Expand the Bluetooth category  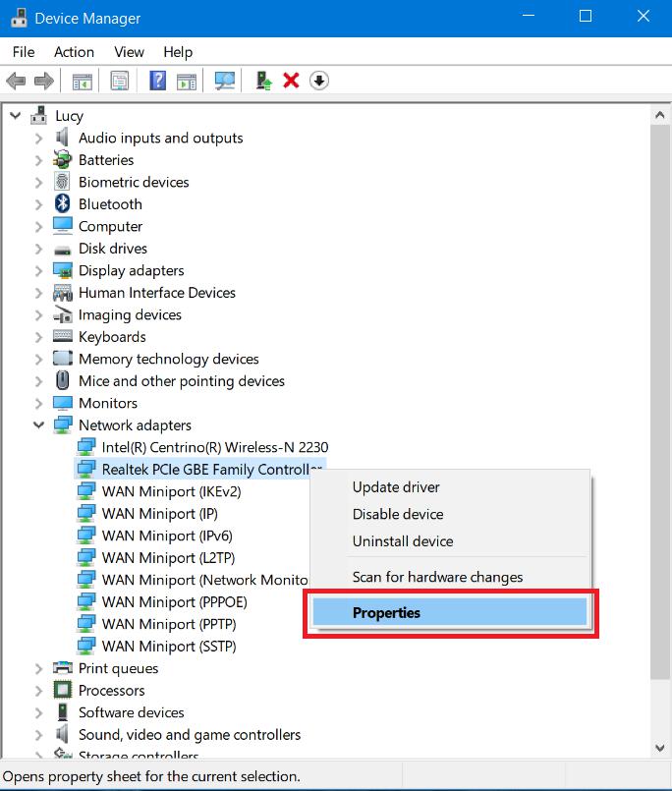click(x=39, y=204)
